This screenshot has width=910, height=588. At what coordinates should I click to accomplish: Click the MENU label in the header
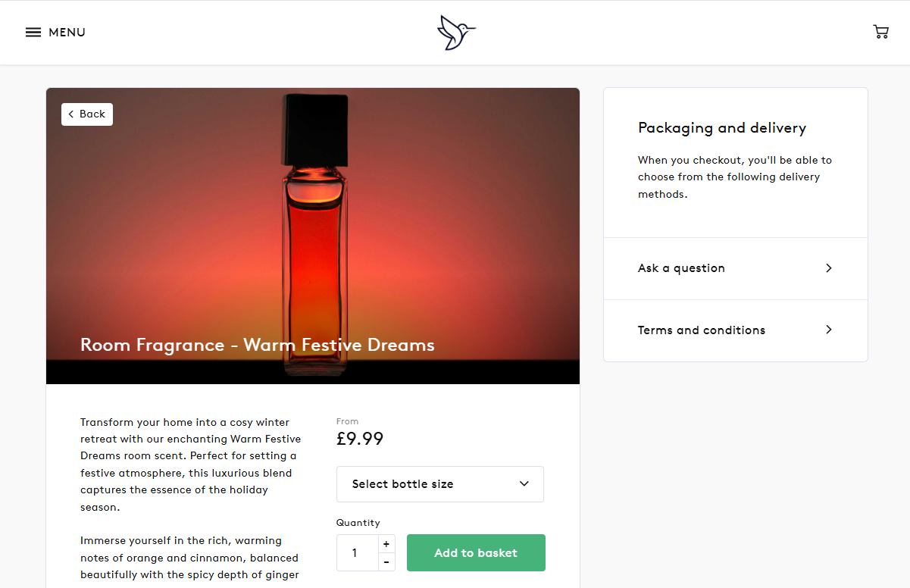(67, 33)
